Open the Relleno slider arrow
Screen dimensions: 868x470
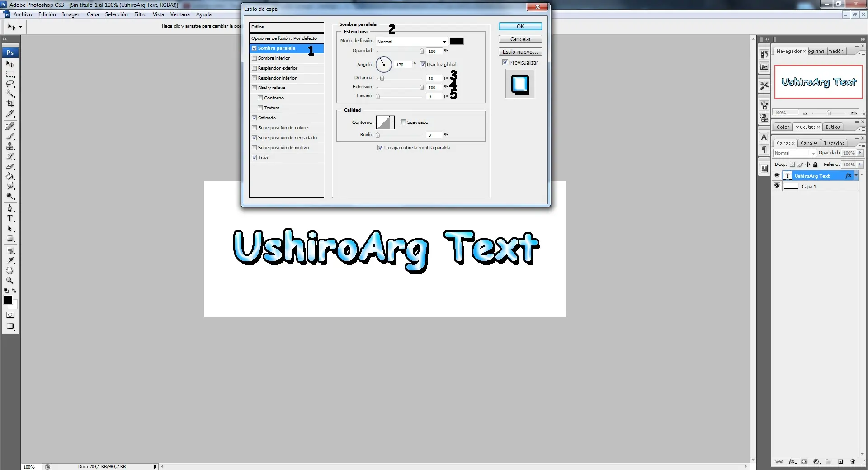pos(860,164)
